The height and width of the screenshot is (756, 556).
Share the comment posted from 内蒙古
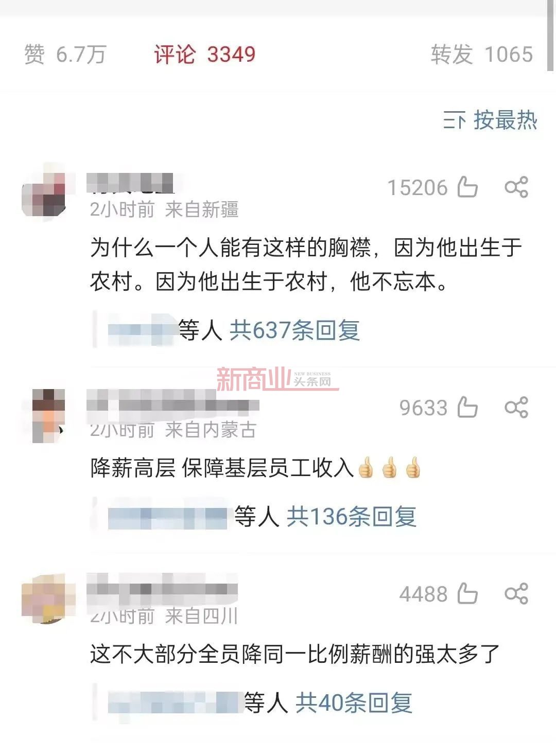516,408
